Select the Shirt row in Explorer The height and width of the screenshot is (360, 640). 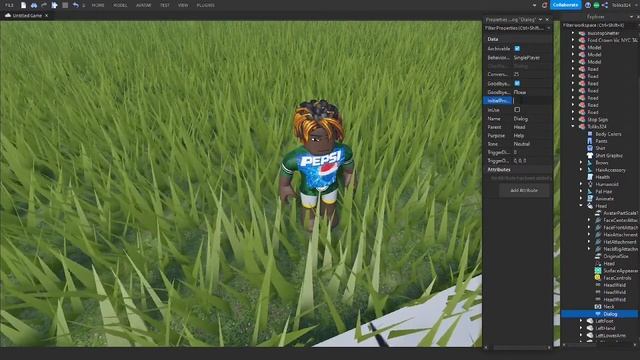(x=600, y=148)
